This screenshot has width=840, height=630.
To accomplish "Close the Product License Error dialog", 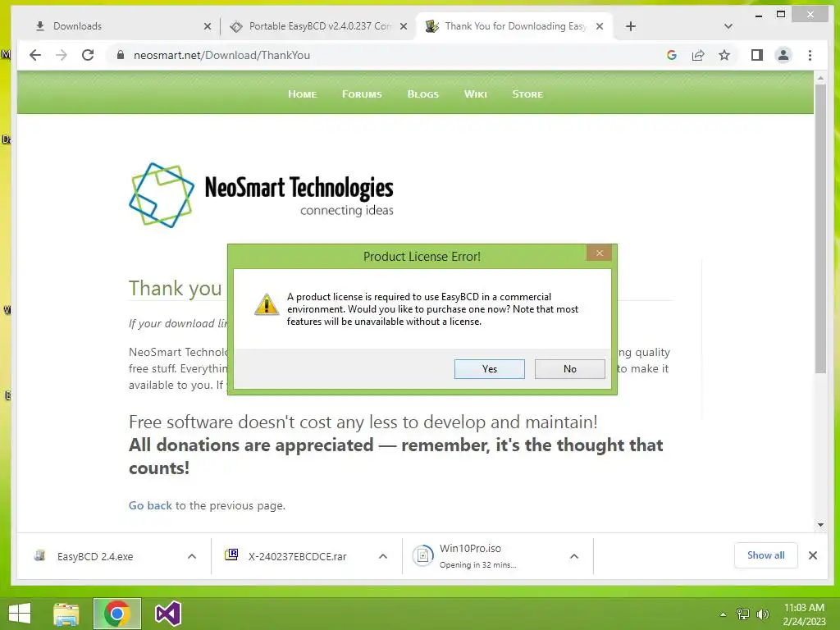I will (x=600, y=253).
